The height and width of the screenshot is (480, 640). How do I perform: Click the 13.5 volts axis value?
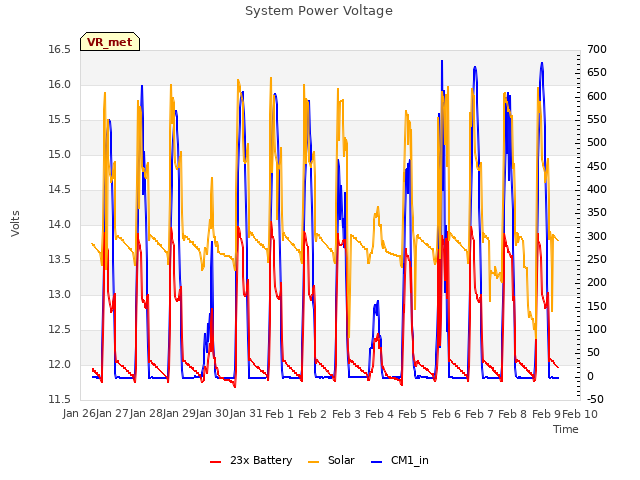point(60,260)
